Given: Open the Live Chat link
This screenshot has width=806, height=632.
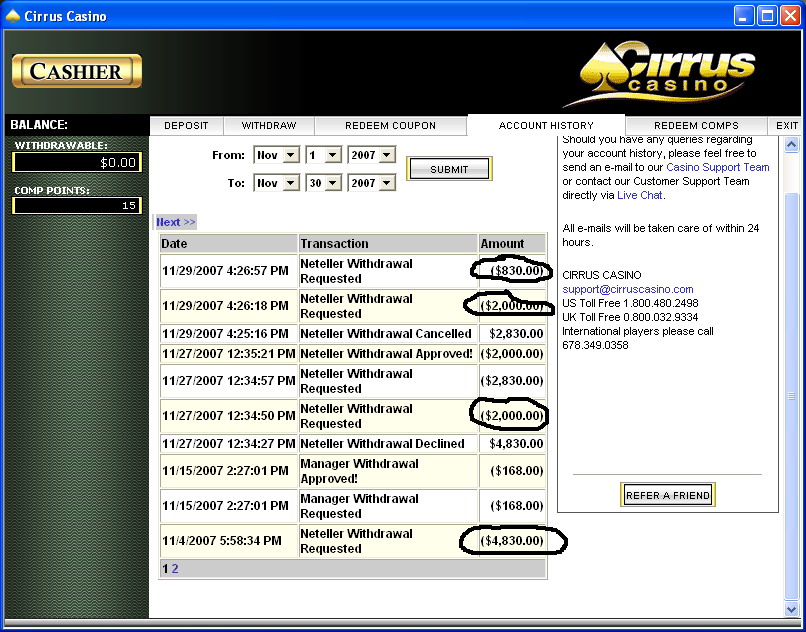Looking at the screenshot, I should (x=639, y=195).
